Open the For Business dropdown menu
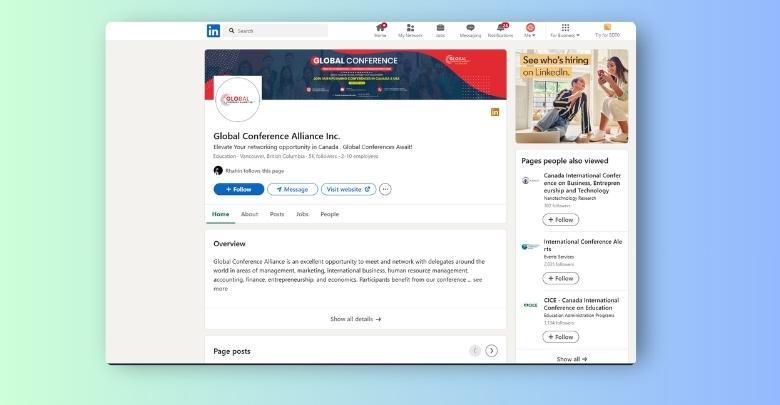 565,30
